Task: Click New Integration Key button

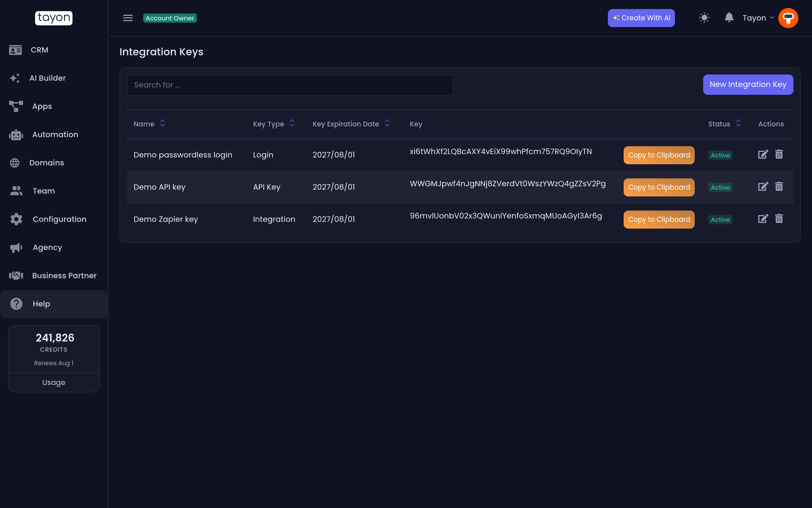Action: click(748, 84)
